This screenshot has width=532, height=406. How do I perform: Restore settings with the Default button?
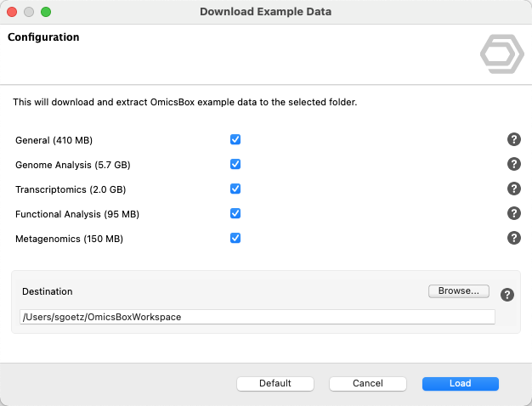pos(275,384)
